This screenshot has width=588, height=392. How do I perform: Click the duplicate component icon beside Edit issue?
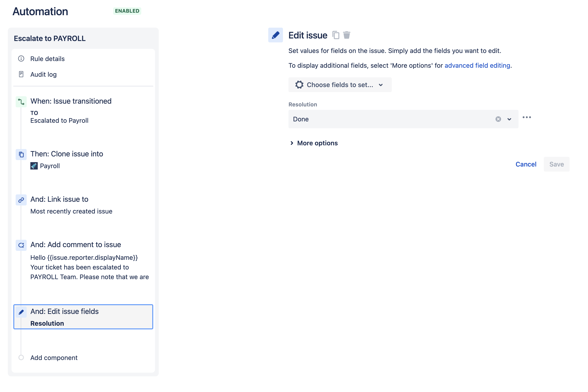[336, 35]
